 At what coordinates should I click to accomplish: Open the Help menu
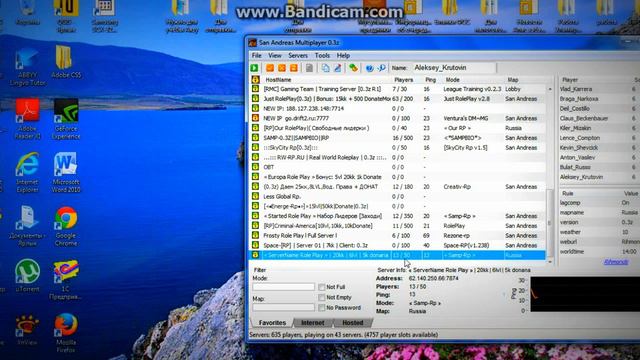click(x=343, y=56)
